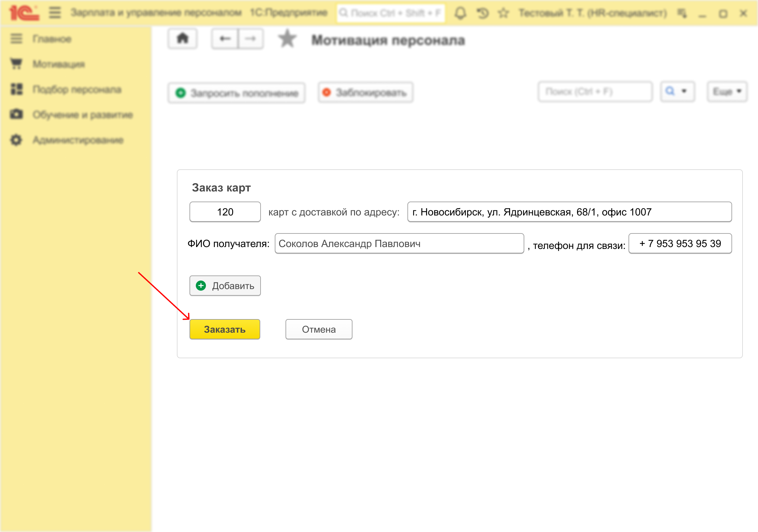Click the Заказать button
The width and height of the screenshot is (758, 532).
225,329
